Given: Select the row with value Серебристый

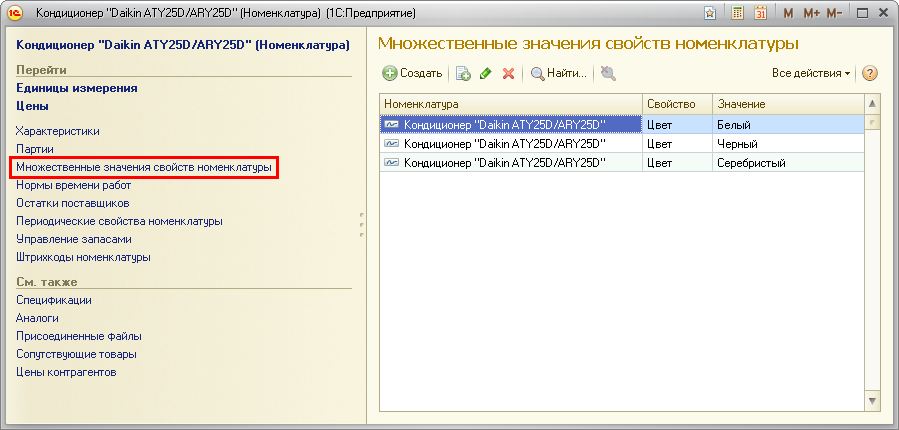Looking at the screenshot, I should [622, 162].
